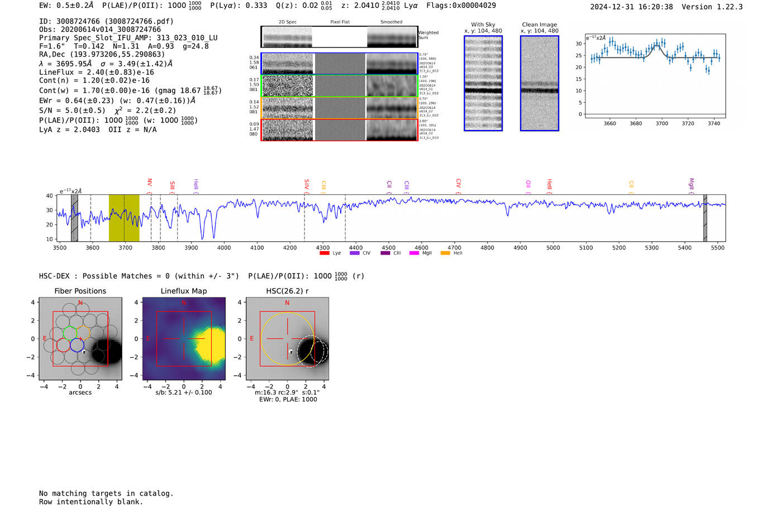Click the yellow bright region in Lineflux Map
The width and height of the screenshot is (782, 532).
tap(211, 345)
